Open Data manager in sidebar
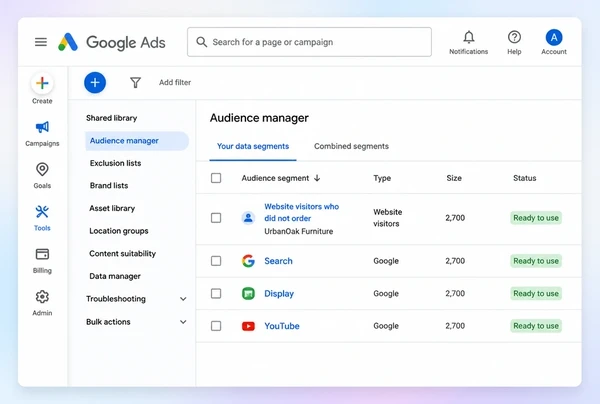 click(115, 276)
